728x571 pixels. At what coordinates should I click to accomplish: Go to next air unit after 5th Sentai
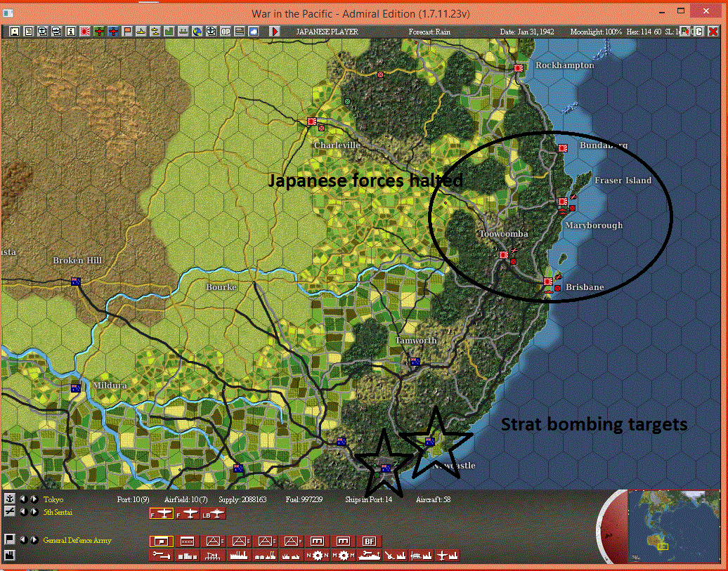pos(34,512)
